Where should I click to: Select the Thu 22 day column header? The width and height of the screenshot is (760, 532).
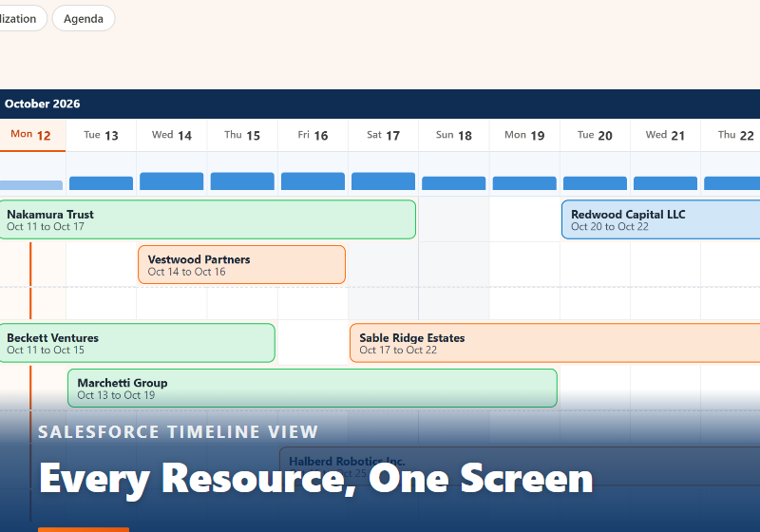pos(731,135)
